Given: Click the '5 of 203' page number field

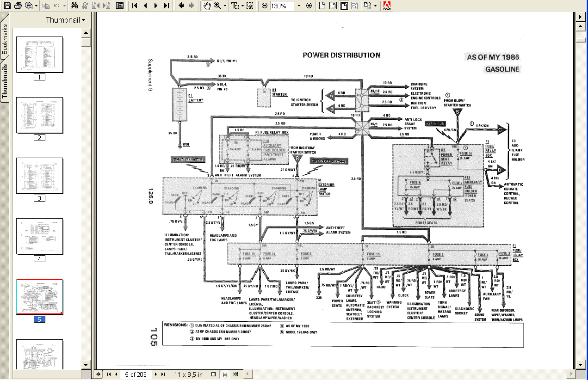Looking at the screenshot, I should pos(136,374).
